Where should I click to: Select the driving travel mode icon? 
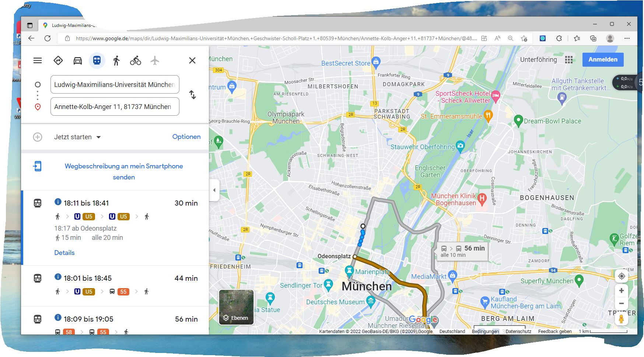point(77,60)
